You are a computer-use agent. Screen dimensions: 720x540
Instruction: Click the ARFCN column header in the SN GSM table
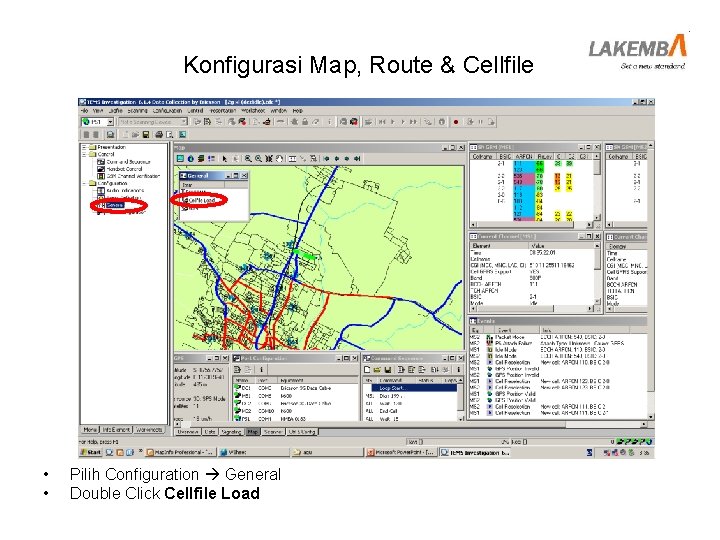523,157
